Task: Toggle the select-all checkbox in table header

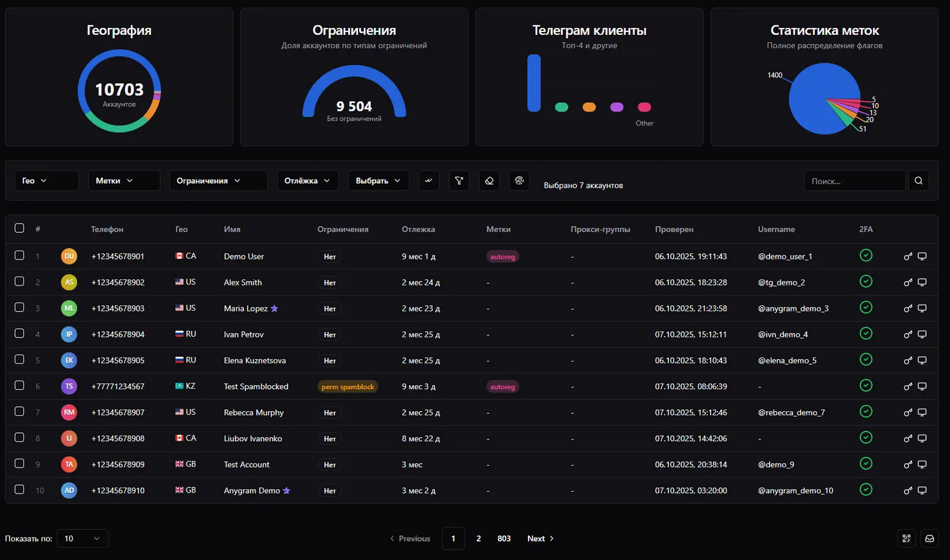Action: click(x=19, y=228)
